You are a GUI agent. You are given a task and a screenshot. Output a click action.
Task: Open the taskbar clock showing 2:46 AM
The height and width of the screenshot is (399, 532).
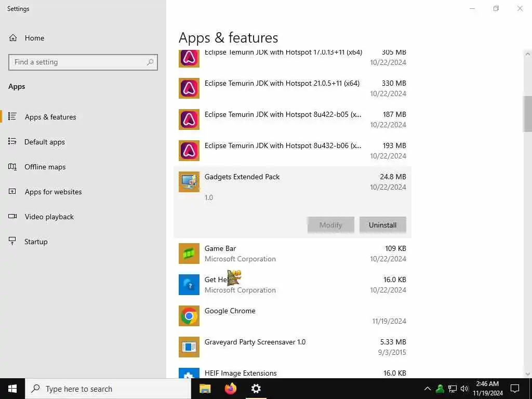[487, 389]
